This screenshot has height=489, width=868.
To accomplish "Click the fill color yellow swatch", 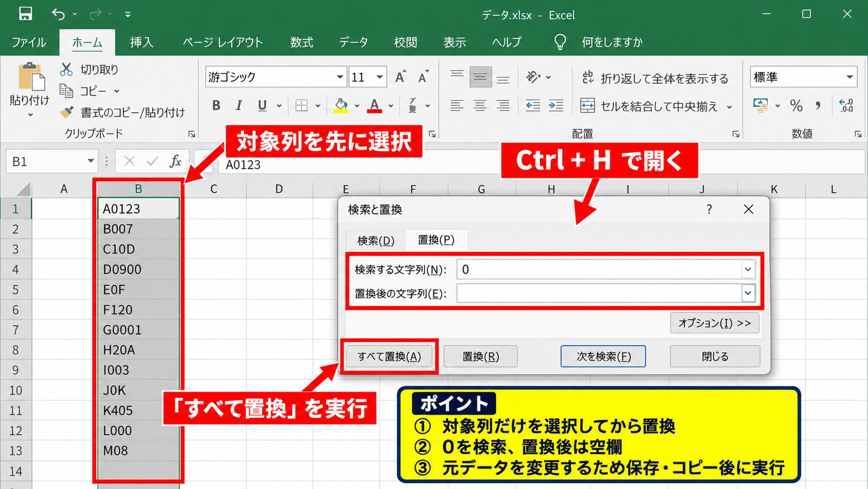I will click(341, 106).
